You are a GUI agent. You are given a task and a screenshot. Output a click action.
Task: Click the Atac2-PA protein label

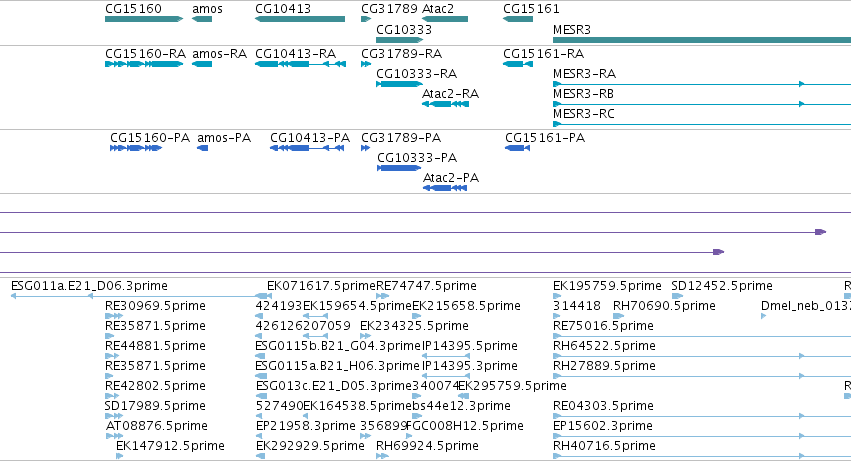click(x=450, y=178)
